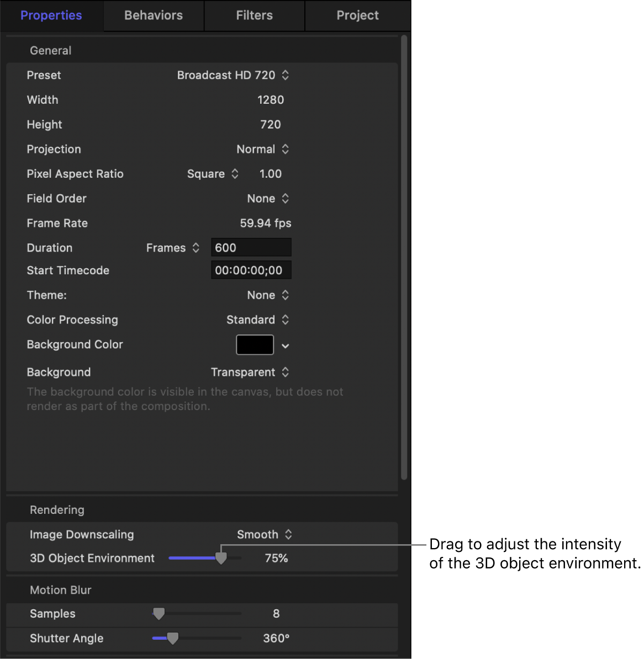The image size is (644, 659).
Task: Change the Pixel Aspect Ratio from Square
Action: point(235,174)
